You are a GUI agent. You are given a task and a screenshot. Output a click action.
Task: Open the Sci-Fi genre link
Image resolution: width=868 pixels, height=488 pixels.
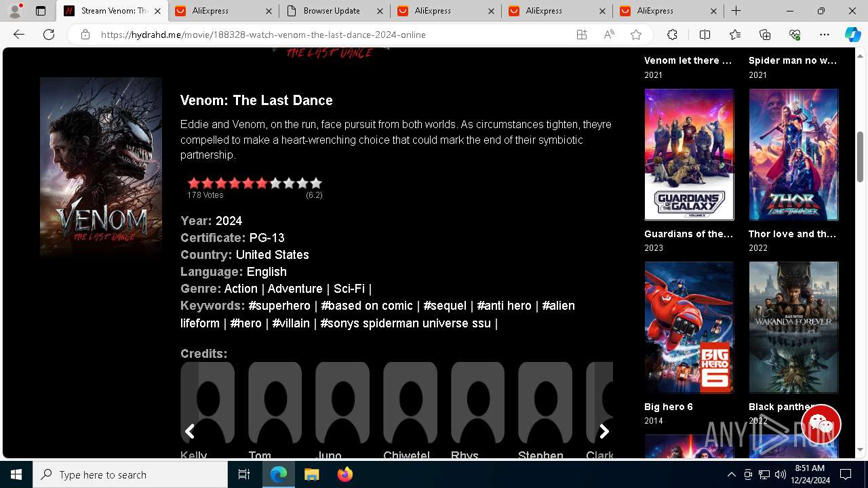tap(349, 289)
